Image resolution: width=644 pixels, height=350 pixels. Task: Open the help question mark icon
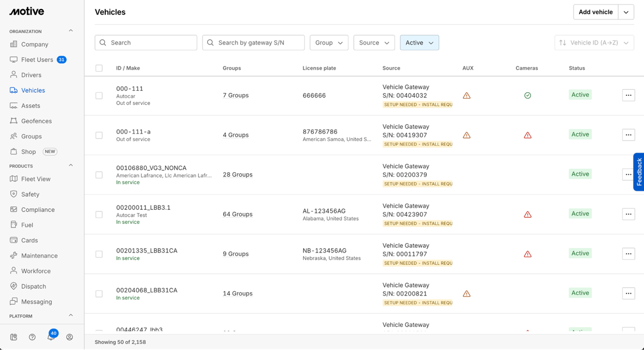point(32,337)
